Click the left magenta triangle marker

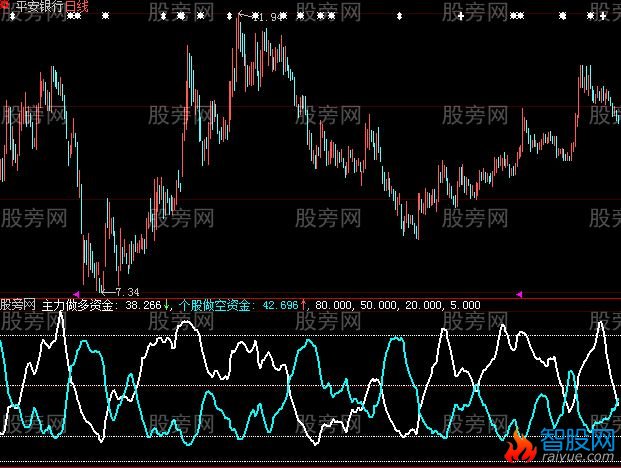[x=77, y=294]
